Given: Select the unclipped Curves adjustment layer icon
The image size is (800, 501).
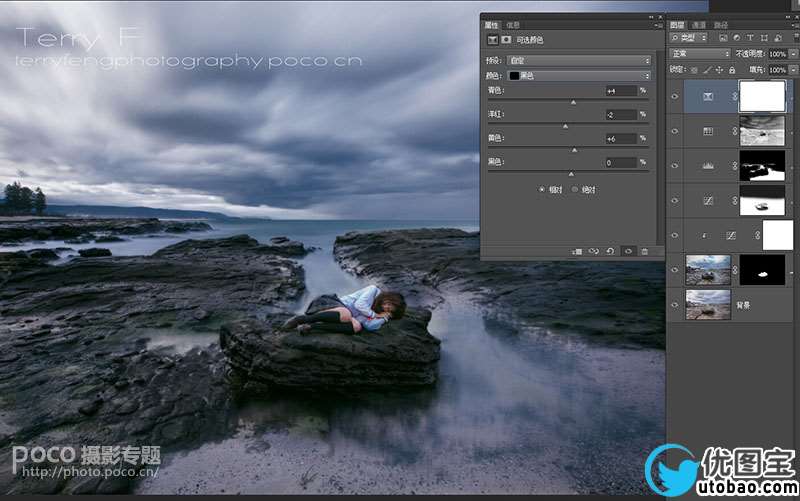Looking at the screenshot, I should click(x=708, y=201).
